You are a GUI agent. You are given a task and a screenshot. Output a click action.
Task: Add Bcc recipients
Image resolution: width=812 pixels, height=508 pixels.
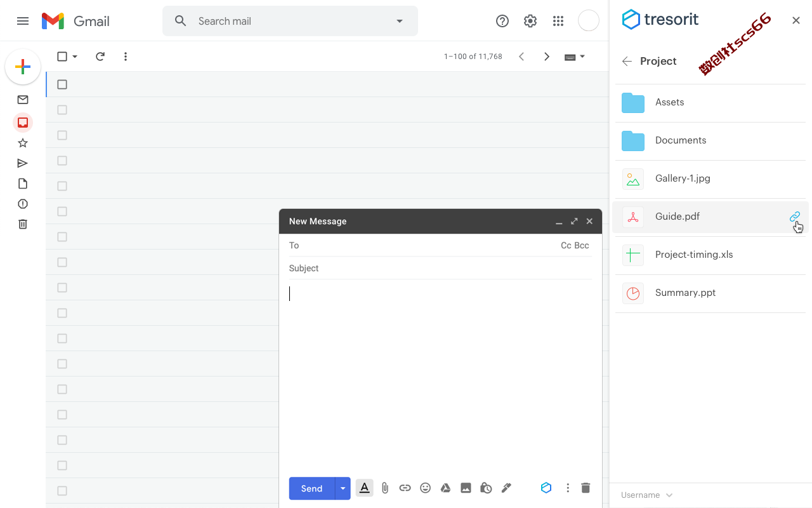582,245
